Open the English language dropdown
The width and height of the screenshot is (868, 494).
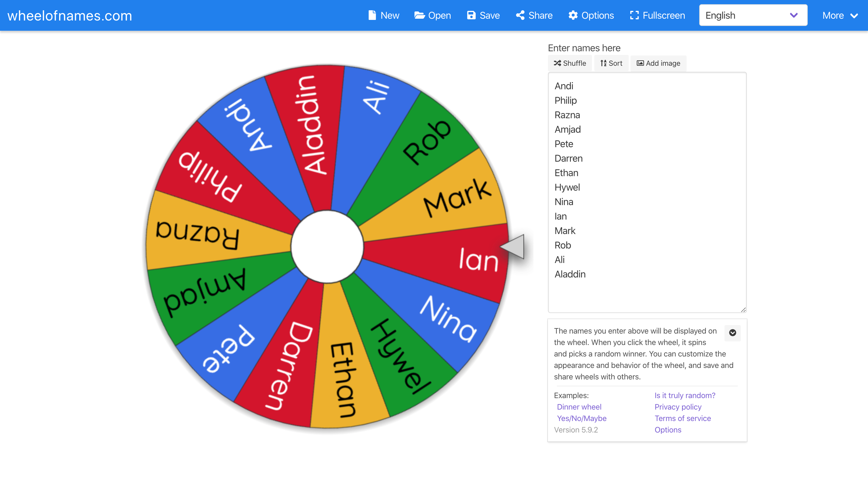tap(753, 15)
